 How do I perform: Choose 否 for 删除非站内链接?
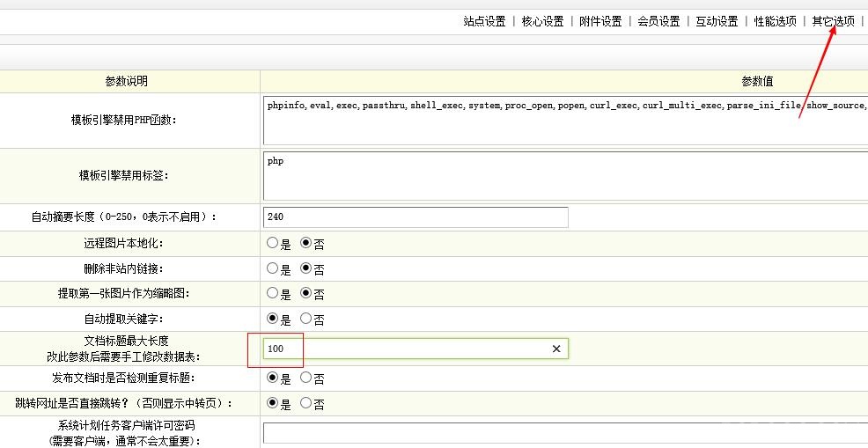[x=305, y=268]
